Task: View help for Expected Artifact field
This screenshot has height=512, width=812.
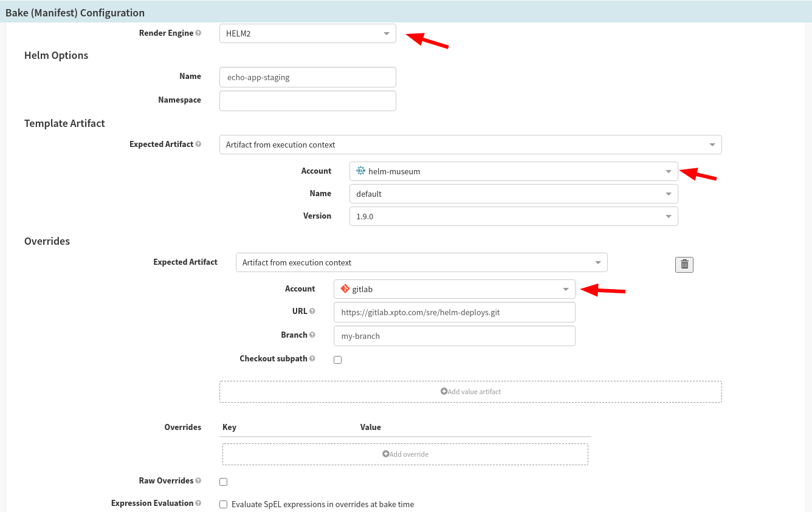Action: point(199,144)
